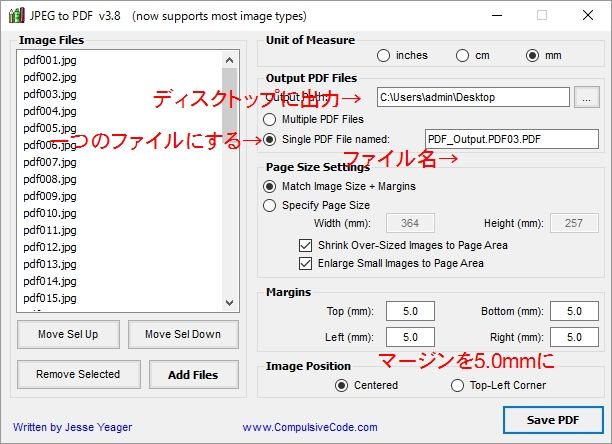Open output folder browse button

coord(587,97)
